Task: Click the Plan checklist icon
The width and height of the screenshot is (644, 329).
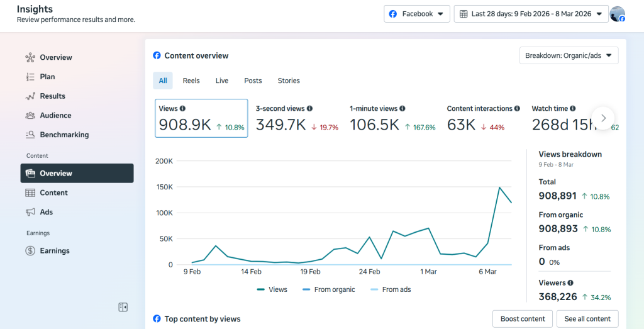Action: coord(30,77)
